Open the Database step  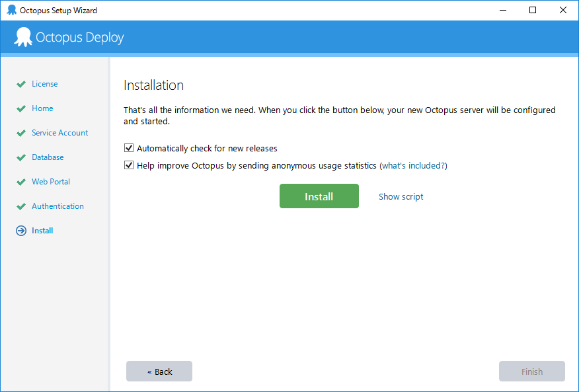[x=48, y=157]
